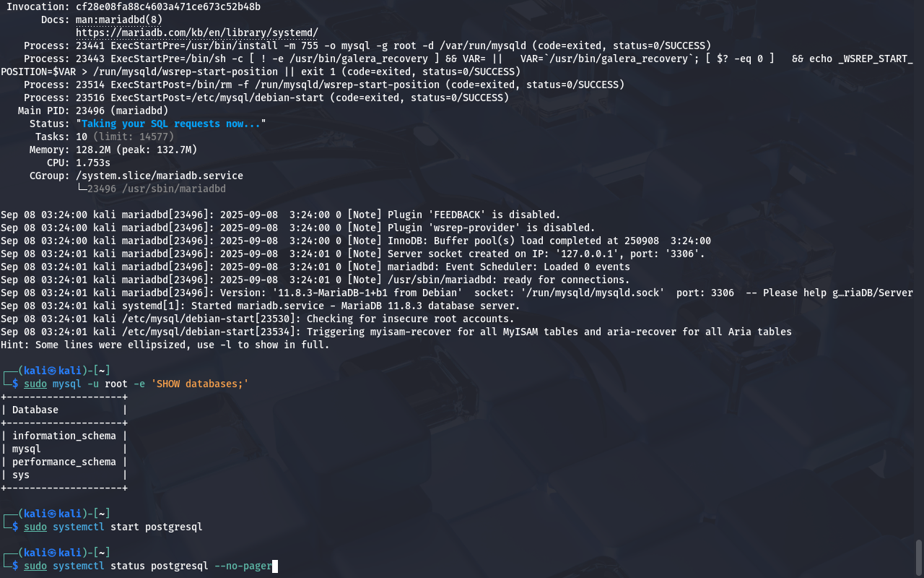Click the Hint about ellipsized lines
The image size is (924, 578).
[x=165, y=345]
